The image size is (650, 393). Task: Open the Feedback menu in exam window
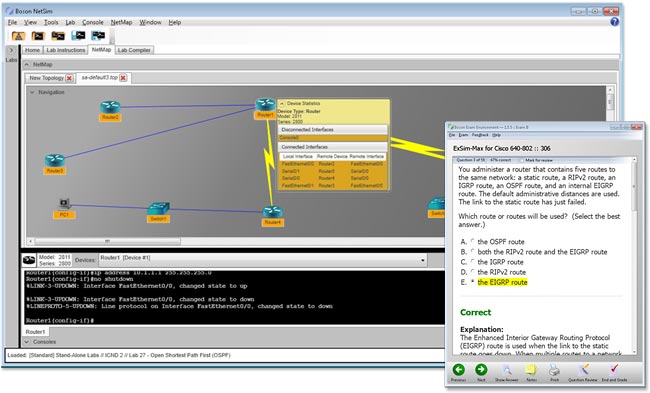(x=480, y=135)
